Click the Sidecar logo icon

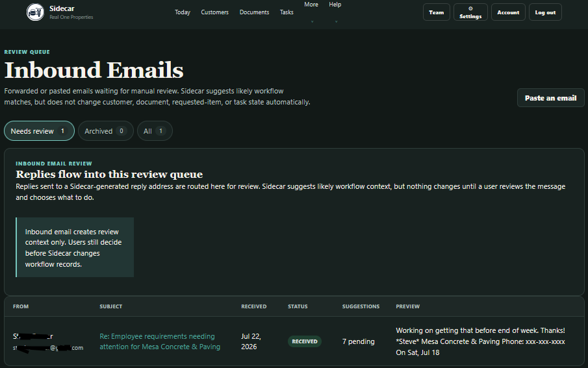35,12
